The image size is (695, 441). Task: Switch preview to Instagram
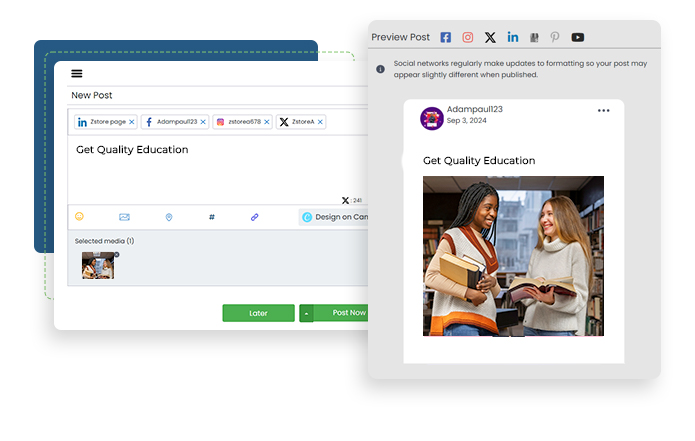(468, 37)
